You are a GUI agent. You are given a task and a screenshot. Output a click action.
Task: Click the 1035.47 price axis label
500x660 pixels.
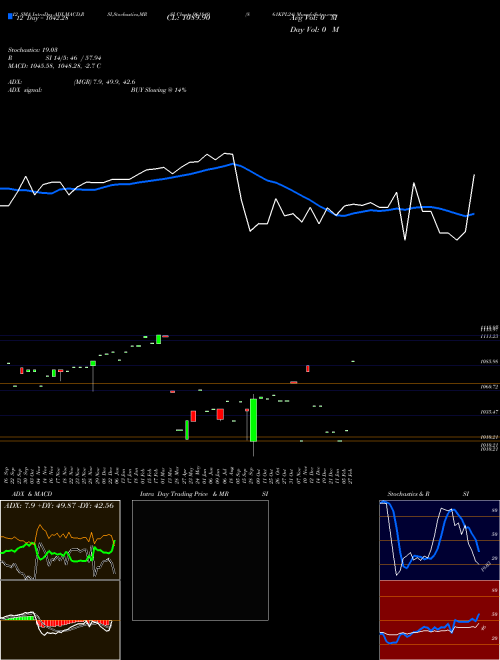(x=489, y=412)
